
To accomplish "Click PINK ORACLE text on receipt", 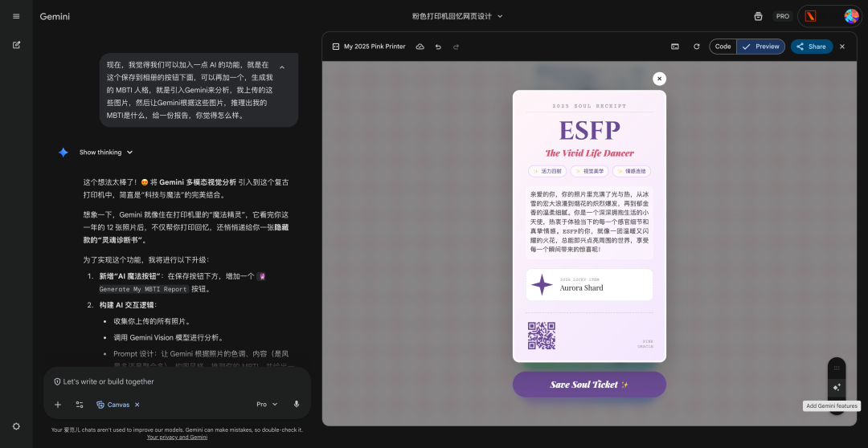I will click(645, 344).
